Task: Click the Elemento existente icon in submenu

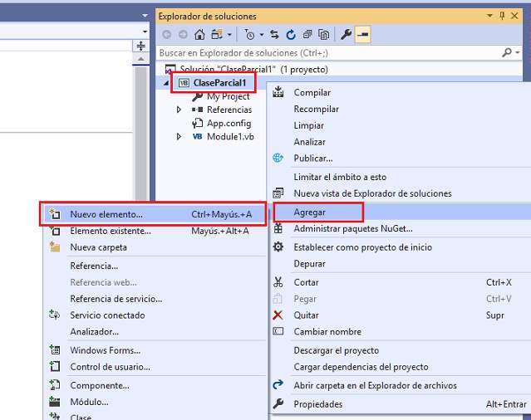Action: pos(55,231)
